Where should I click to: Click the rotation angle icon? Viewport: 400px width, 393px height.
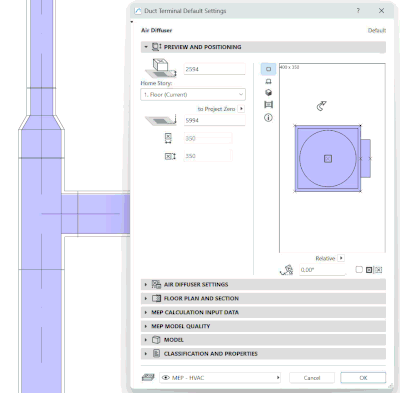tap(287, 270)
